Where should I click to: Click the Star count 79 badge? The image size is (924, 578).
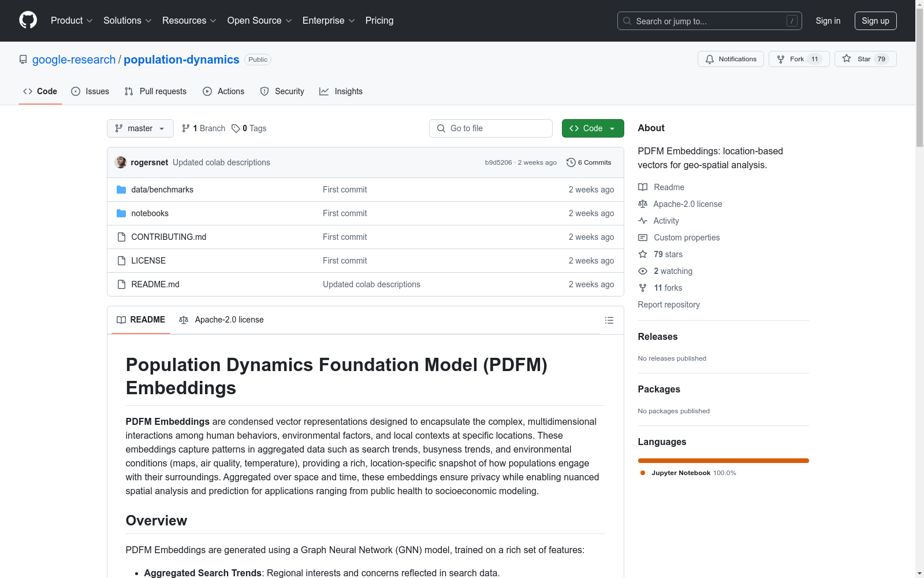click(881, 59)
